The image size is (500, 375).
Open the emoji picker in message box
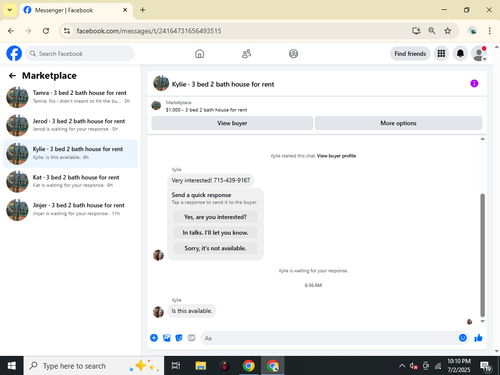(463, 338)
